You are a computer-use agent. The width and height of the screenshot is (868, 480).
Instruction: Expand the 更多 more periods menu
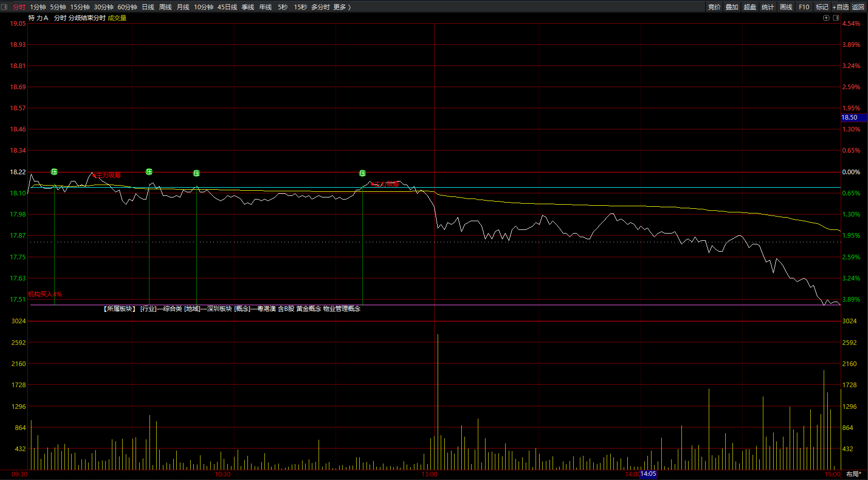tap(342, 7)
